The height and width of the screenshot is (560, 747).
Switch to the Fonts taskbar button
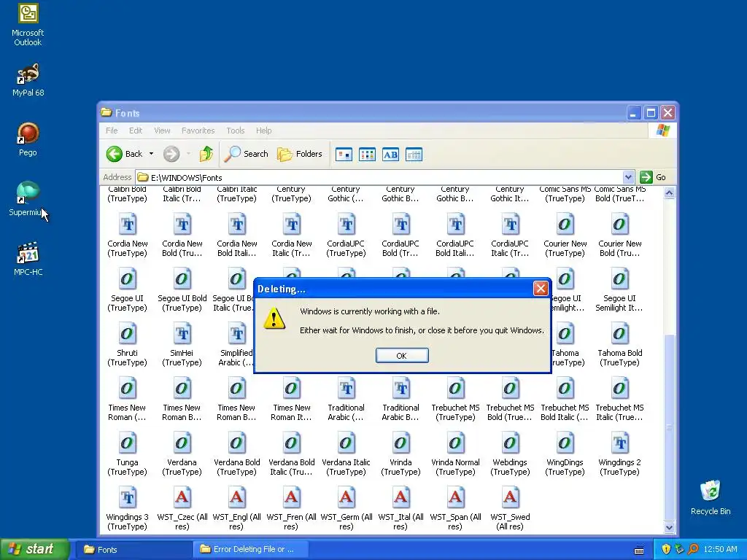click(x=135, y=550)
